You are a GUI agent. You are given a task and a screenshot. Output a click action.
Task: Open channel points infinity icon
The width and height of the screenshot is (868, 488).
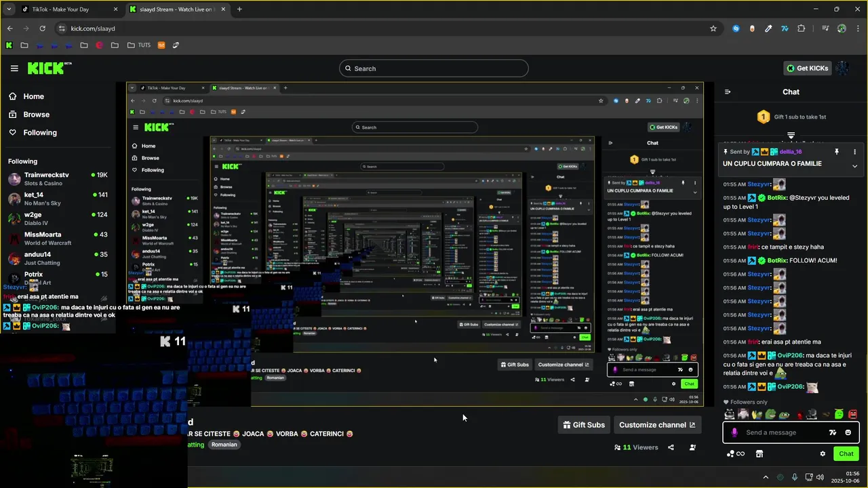coord(736,453)
